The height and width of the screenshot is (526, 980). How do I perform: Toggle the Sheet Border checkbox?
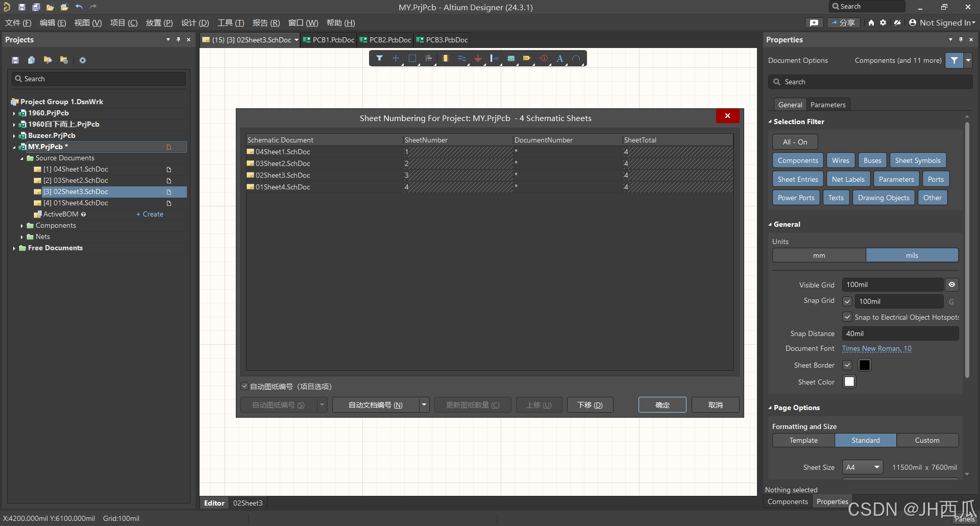click(847, 365)
